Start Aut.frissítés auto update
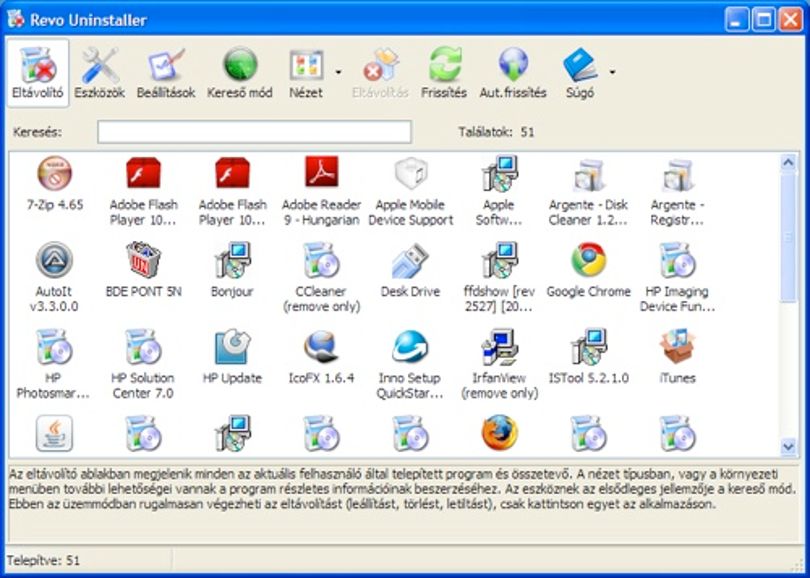The width and height of the screenshot is (810, 578). coord(513,73)
